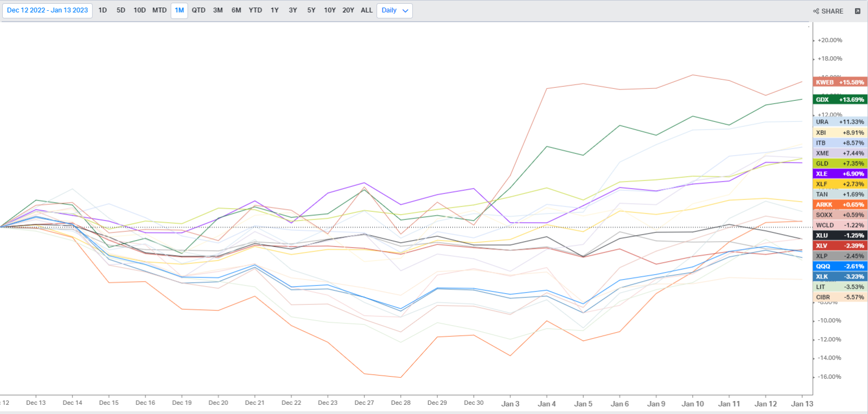Click the CIBR -5.57% legend label
The height and width of the screenshot is (414, 868).
[x=840, y=297]
